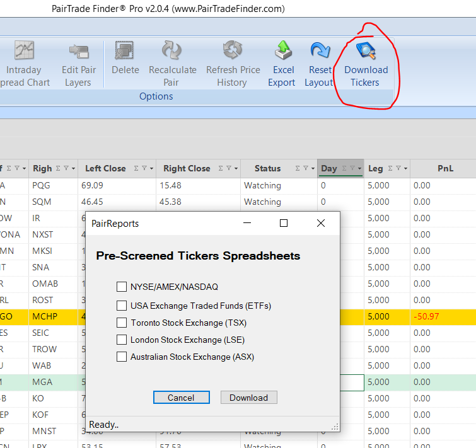The height and width of the screenshot is (448, 476).
Task: Select the WAB ticker cell
Action: (53, 365)
